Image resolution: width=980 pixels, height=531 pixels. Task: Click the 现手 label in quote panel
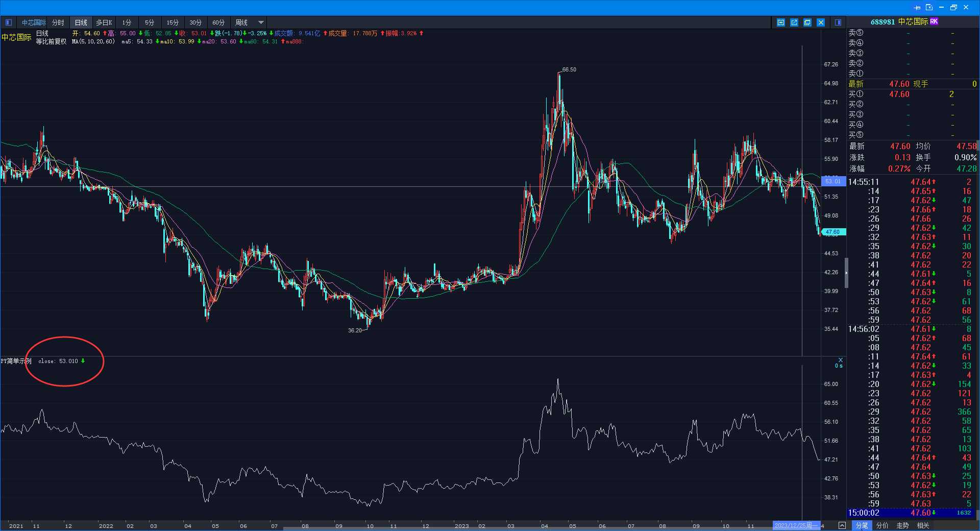(x=920, y=84)
